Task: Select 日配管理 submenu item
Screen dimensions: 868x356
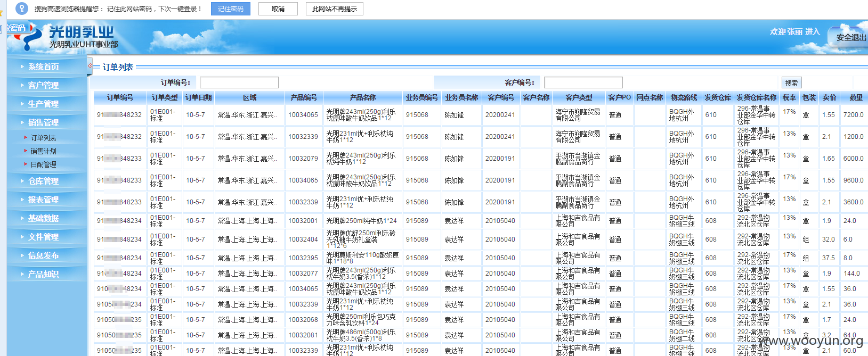Action: click(43, 164)
